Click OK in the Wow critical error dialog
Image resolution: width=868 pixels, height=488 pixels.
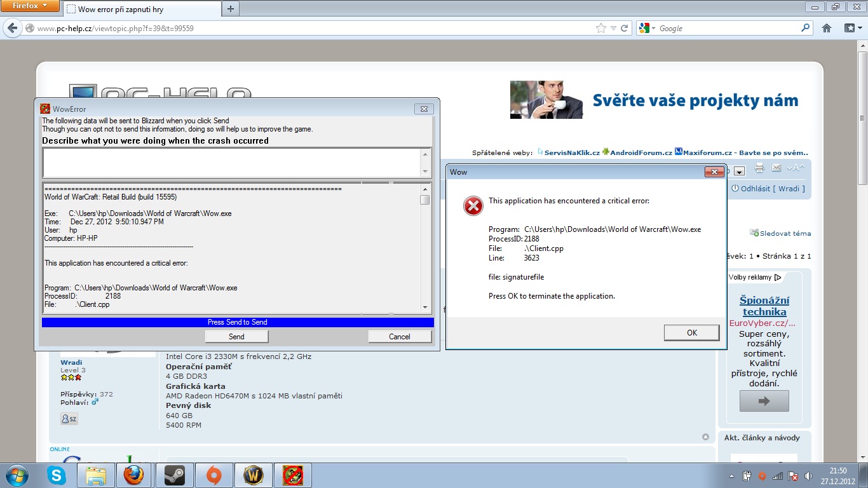692,332
